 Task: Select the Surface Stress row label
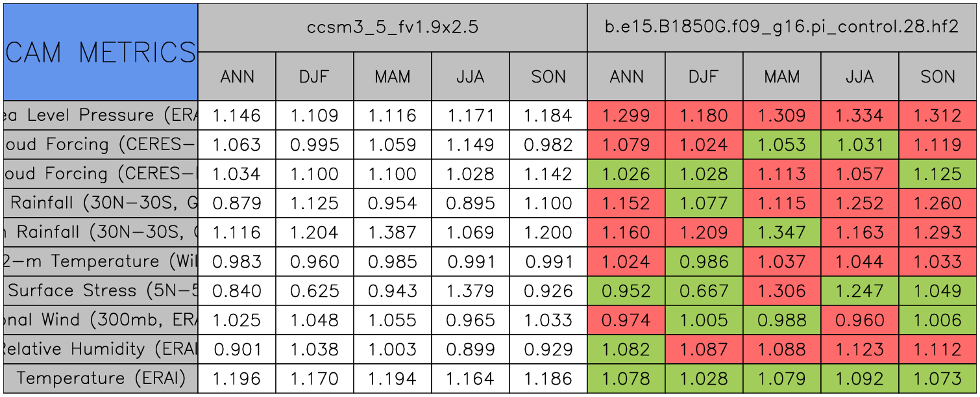[101, 290]
